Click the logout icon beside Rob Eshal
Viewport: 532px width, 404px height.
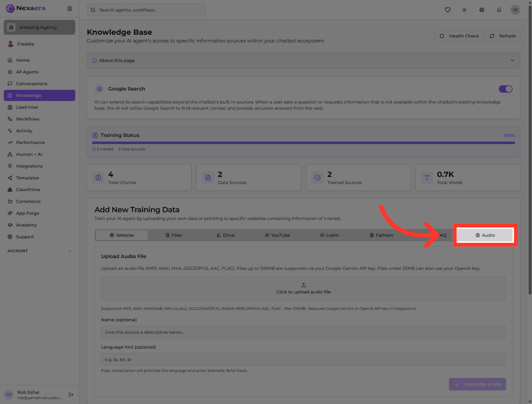71,395
